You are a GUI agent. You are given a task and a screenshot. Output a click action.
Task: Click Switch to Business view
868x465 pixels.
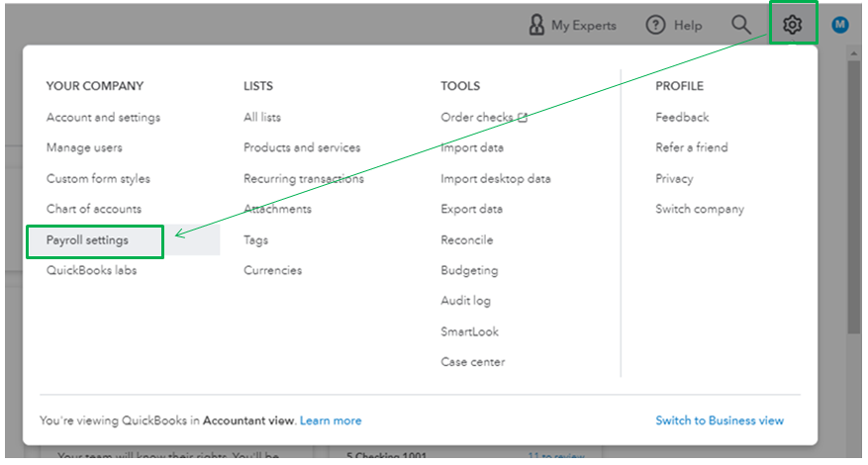(720, 420)
